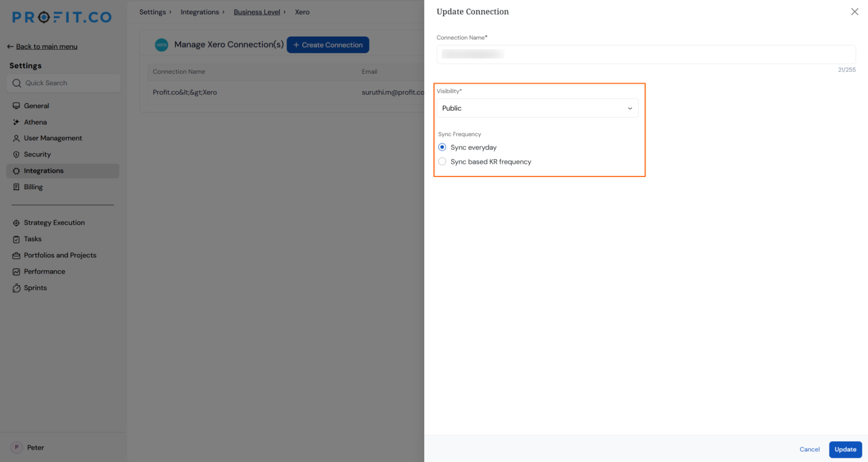868x462 pixels.
Task: Select the Sync everyday radio option
Action: (x=442, y=147)
